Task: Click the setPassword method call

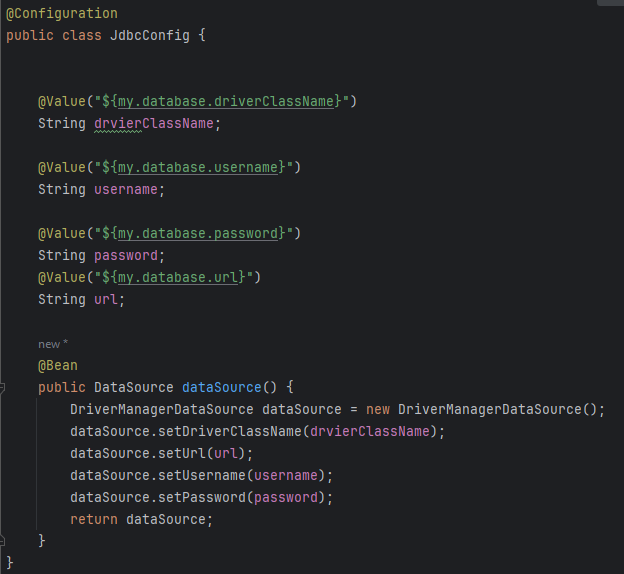Action: tap(202, 498)
